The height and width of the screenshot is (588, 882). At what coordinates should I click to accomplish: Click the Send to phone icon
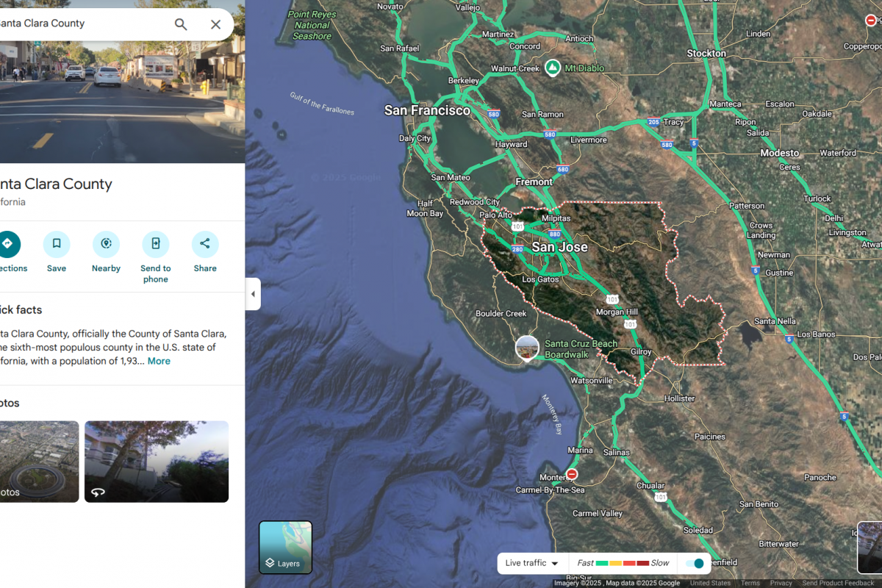[x=155, y=244]
